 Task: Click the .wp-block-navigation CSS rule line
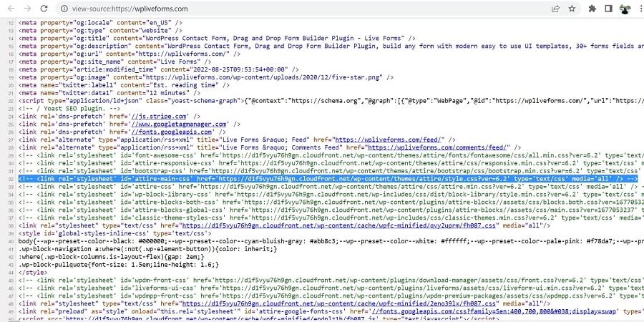click(148, 249)
